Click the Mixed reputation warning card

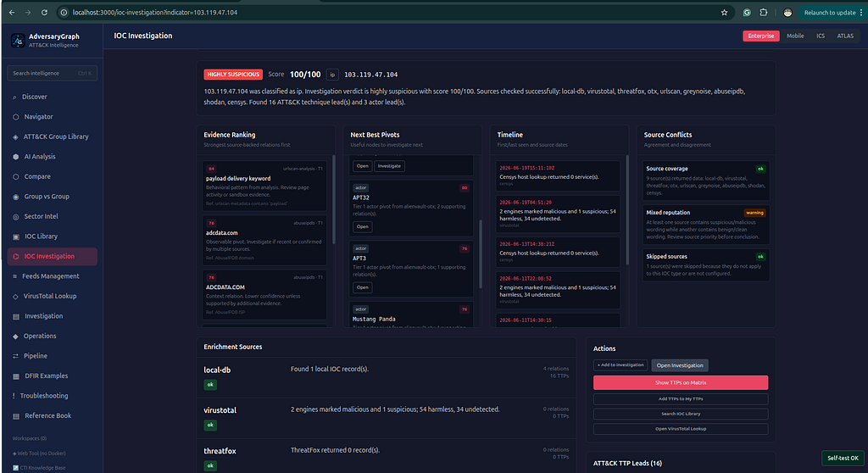tap(706, 225)
